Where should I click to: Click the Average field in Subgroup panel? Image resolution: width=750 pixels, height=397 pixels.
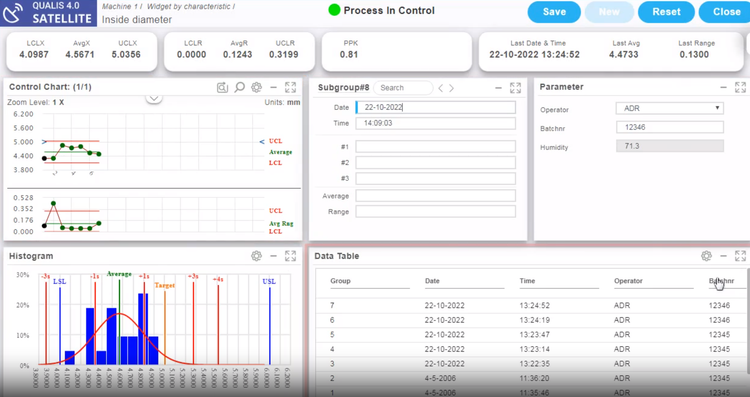(436, 196)
